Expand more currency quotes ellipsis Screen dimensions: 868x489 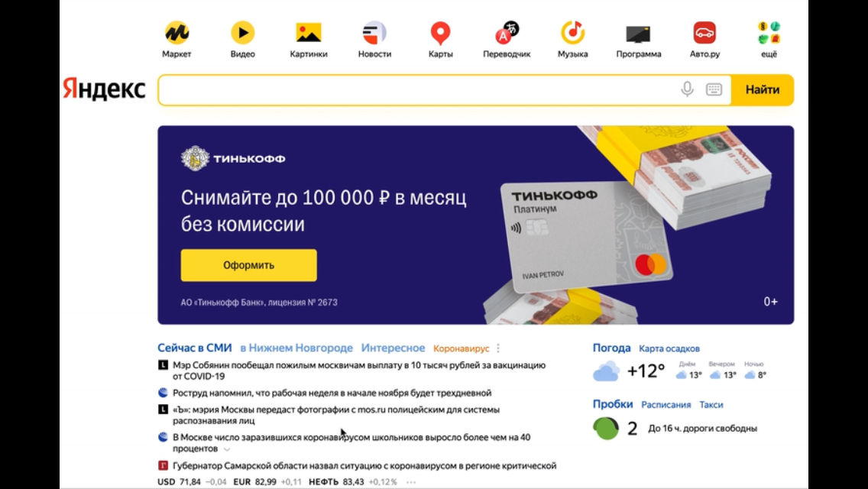tap(411, 482)
